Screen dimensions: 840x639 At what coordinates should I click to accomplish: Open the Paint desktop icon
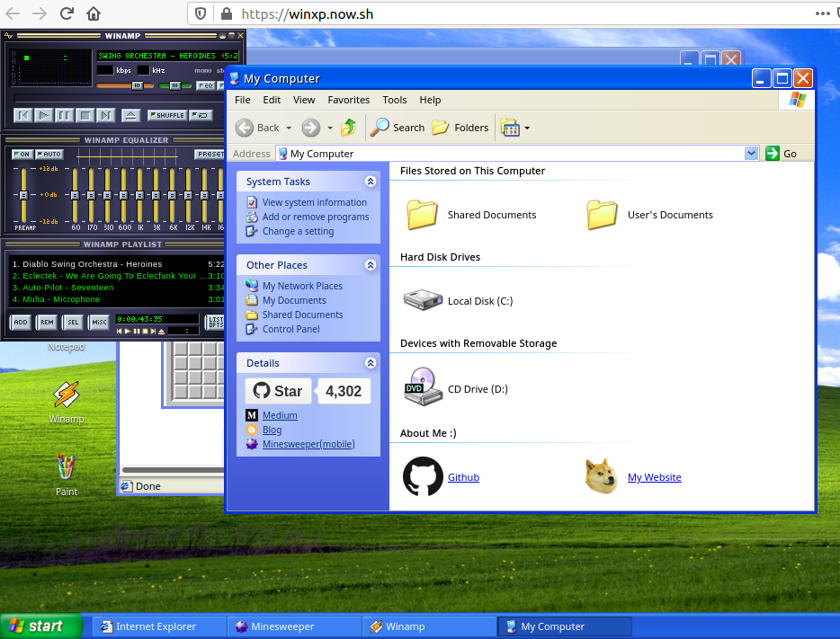pyautogui.click(x=67, y=466)
